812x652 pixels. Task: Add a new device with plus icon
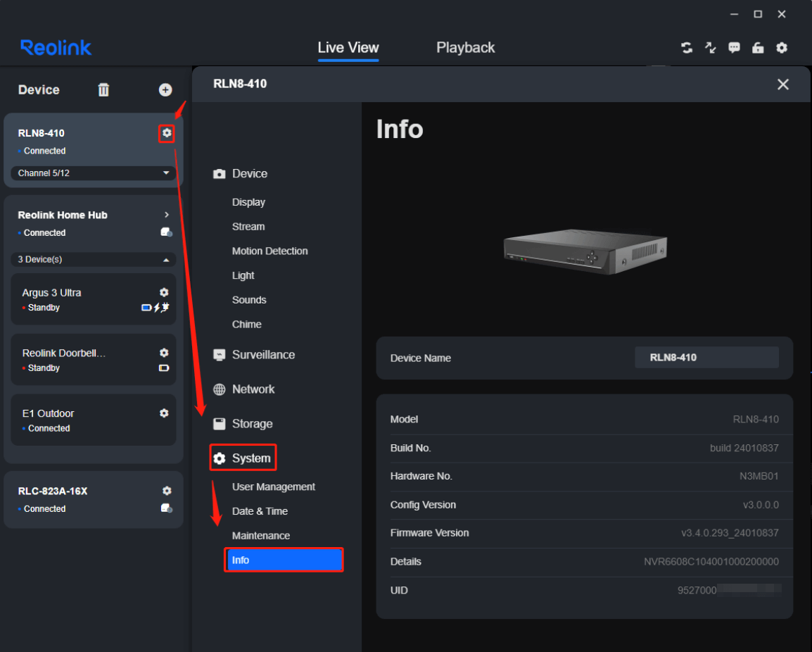pyautogui.click(x=165, y=89)
